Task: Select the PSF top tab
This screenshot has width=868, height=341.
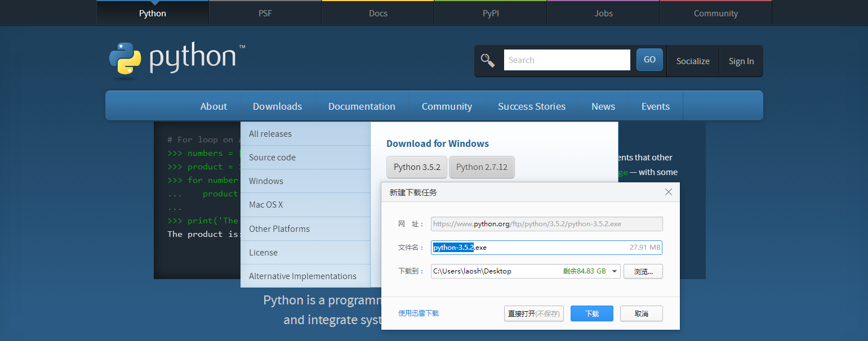Action: 265,13
